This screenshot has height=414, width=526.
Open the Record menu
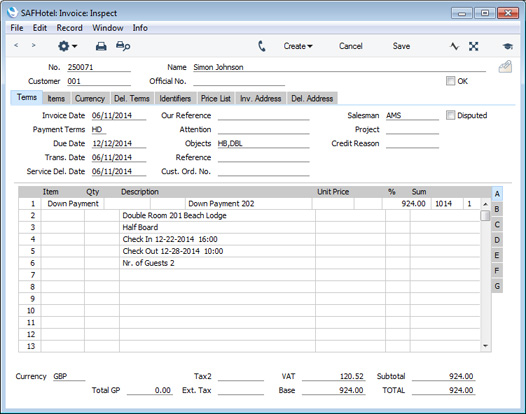click(x=69, y=28)
